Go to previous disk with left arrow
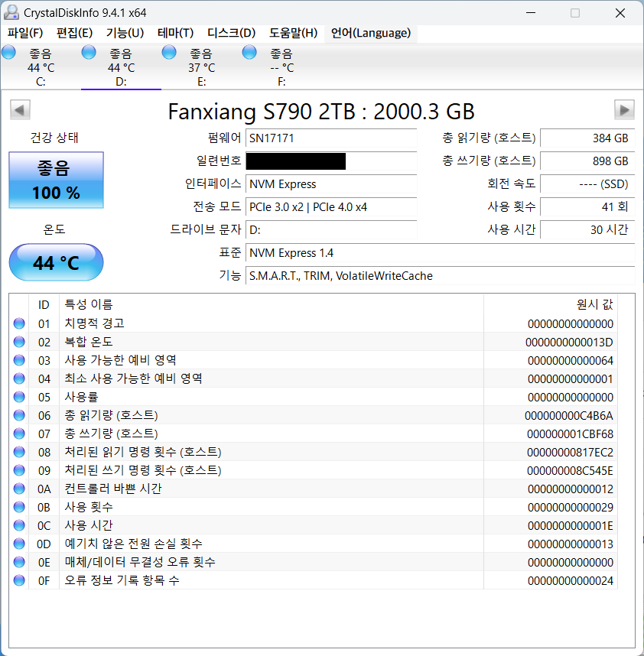The width and height of the screenshot is (644, 656). point(20,109)
